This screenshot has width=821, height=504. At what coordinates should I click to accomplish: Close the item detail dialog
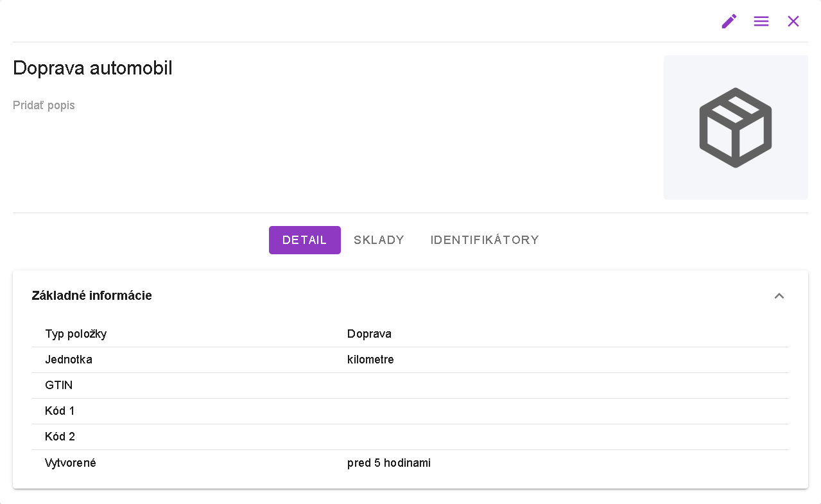[793, 21]
